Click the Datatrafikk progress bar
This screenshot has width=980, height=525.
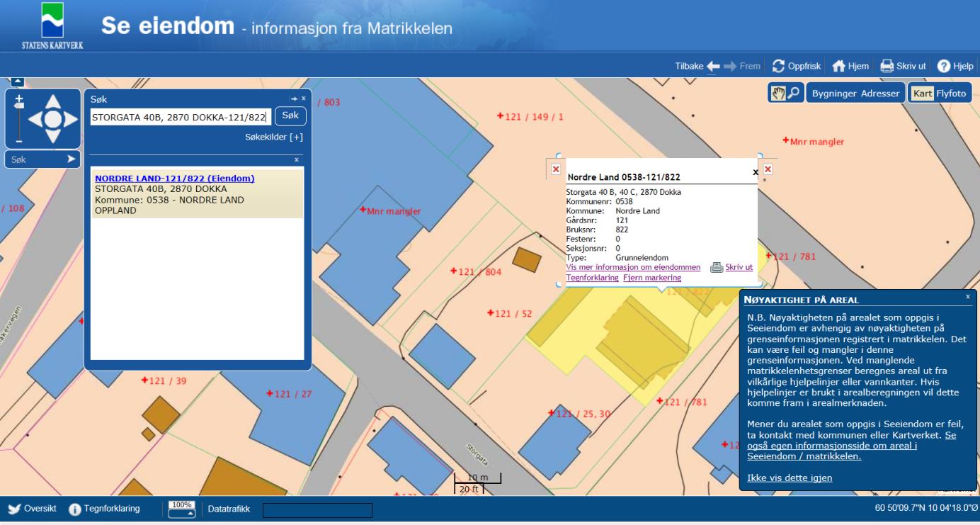[317, 509]
